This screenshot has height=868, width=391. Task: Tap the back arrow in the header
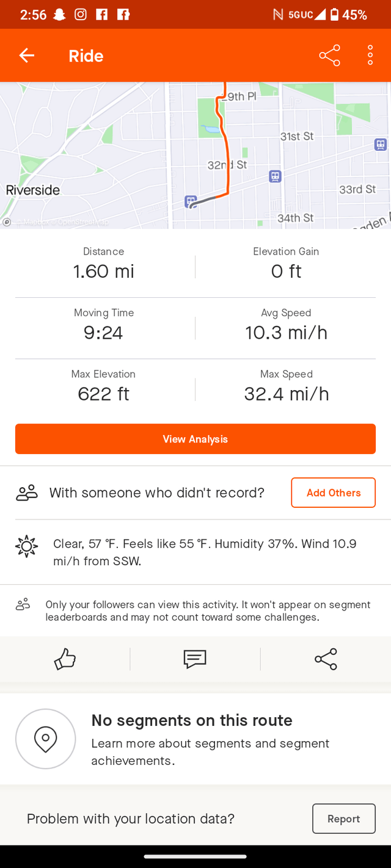tap(26, 56)
